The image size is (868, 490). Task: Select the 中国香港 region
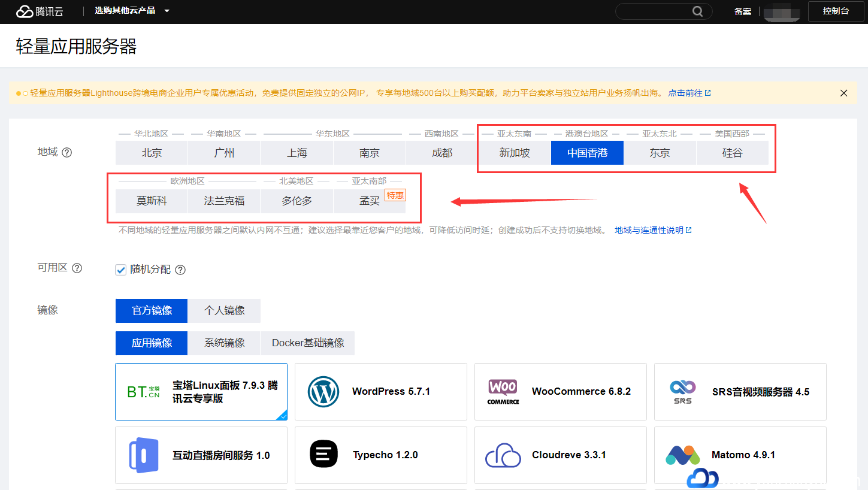tap(587, 153)
